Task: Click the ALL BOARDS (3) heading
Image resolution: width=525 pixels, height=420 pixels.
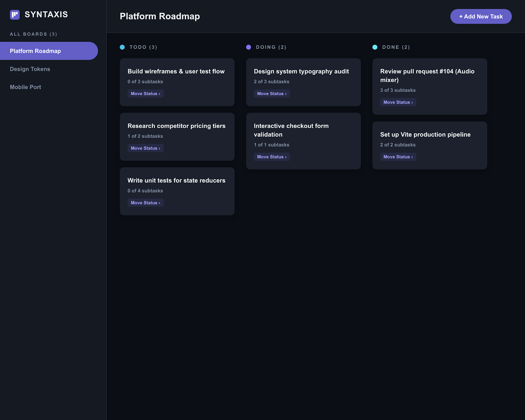Action: coord(33,34)
